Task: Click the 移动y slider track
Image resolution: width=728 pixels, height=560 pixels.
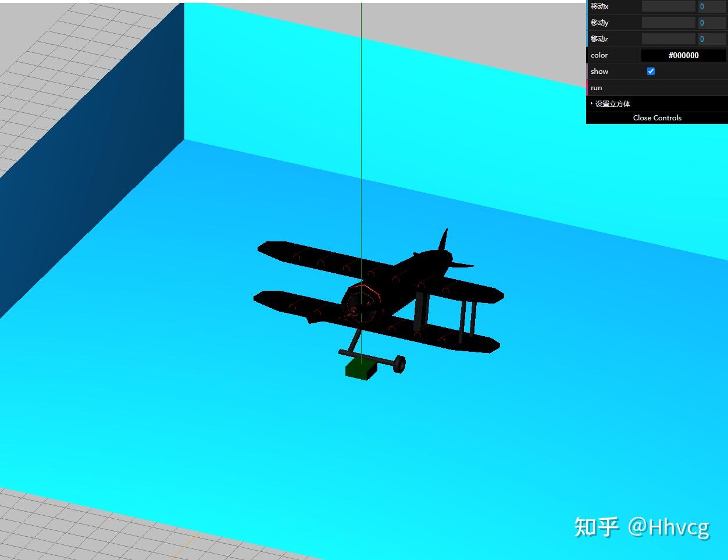Action: (x=668, y=23)
